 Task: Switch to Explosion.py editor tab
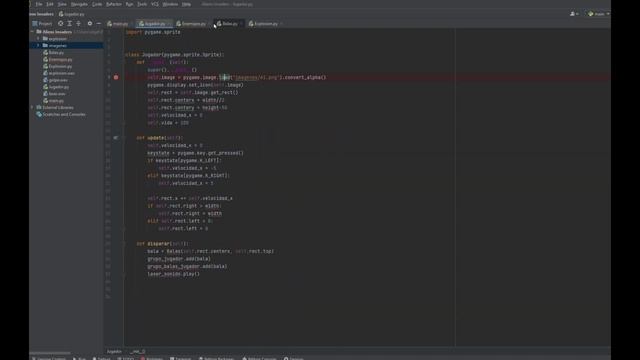click(265, 24)
